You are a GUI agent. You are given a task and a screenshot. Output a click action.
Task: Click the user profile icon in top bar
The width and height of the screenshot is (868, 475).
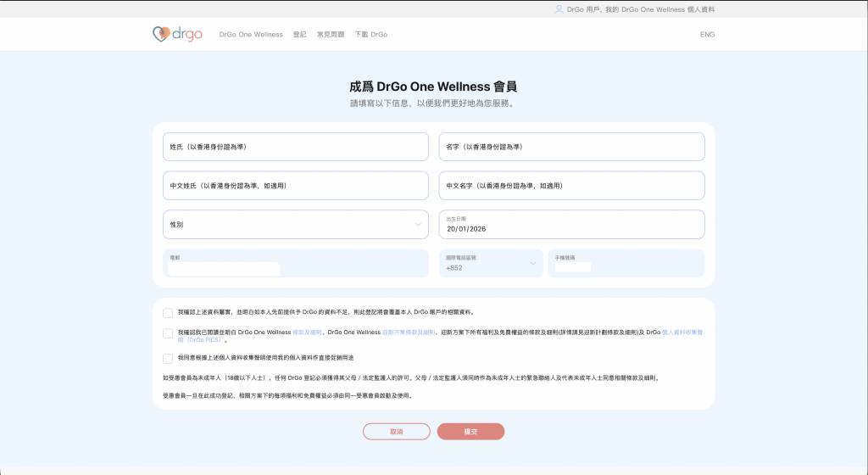pos(559,9)
